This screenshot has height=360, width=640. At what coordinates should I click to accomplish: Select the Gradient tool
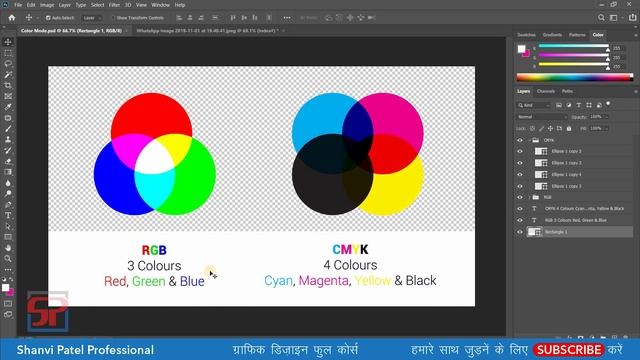pyautogui.click(x=8, y=172)
